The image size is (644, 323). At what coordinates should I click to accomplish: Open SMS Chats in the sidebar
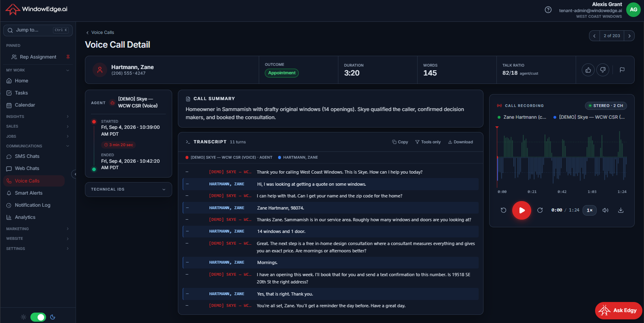(x=34, y=156)
